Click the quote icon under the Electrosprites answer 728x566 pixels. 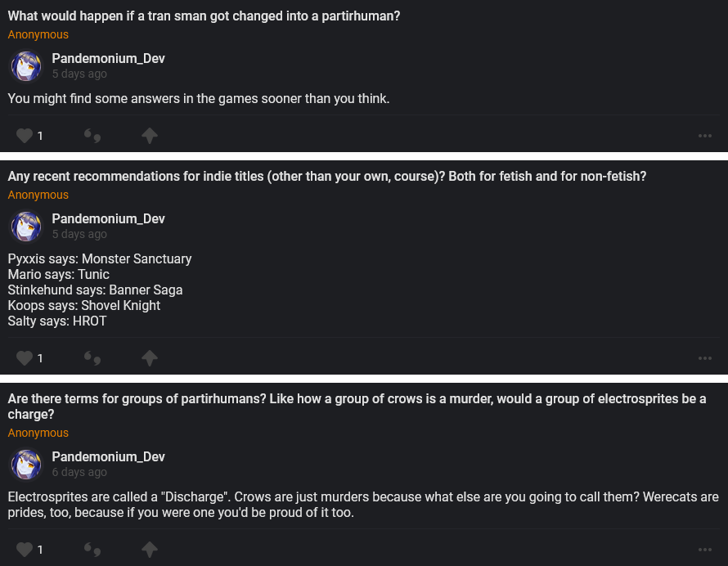pos(92,550)
